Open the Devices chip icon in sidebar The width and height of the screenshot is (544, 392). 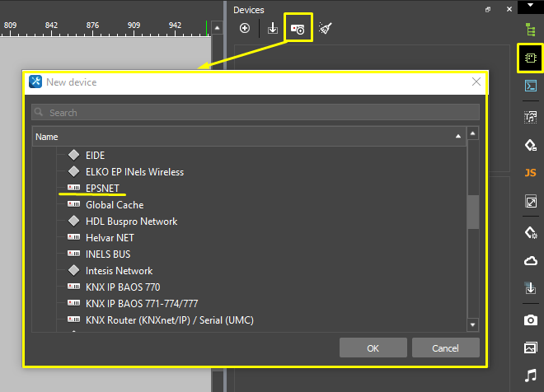pos(530,58)
